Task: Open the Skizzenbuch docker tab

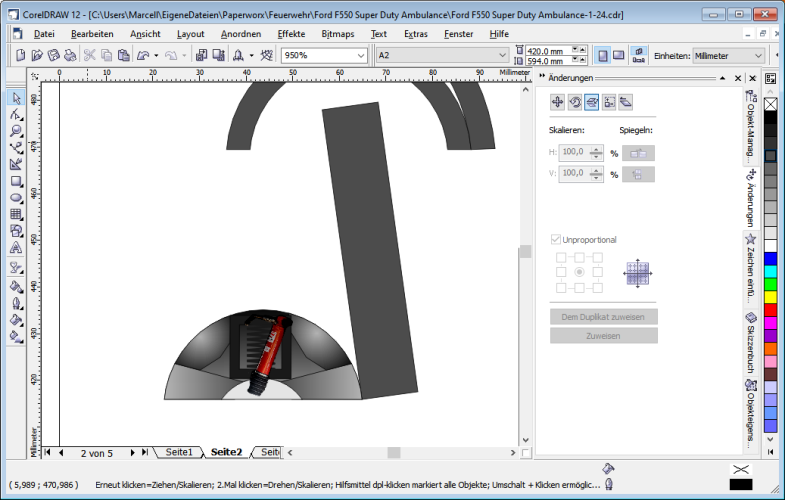Action: pyautogui.click(x=750, y=343)
